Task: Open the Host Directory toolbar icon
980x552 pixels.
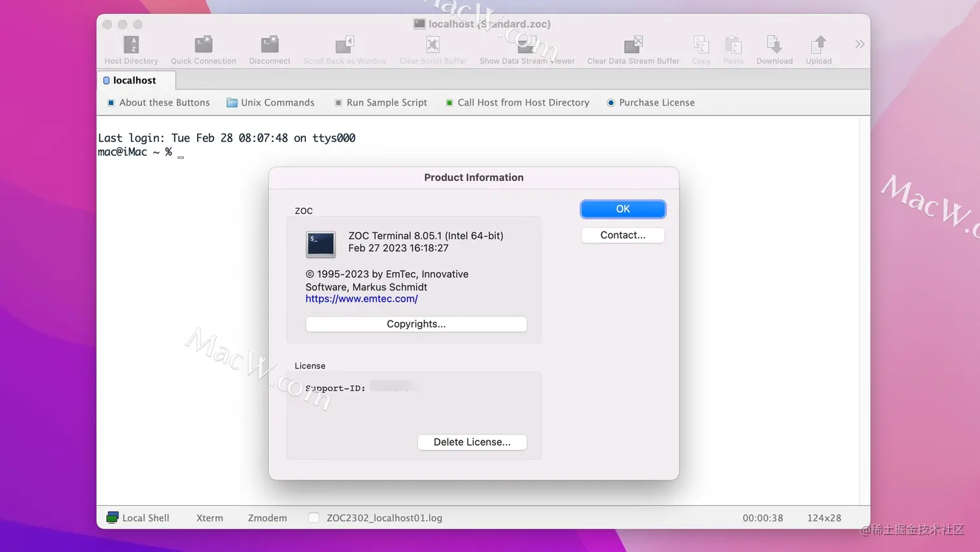Action: click(x=131, y=45)
